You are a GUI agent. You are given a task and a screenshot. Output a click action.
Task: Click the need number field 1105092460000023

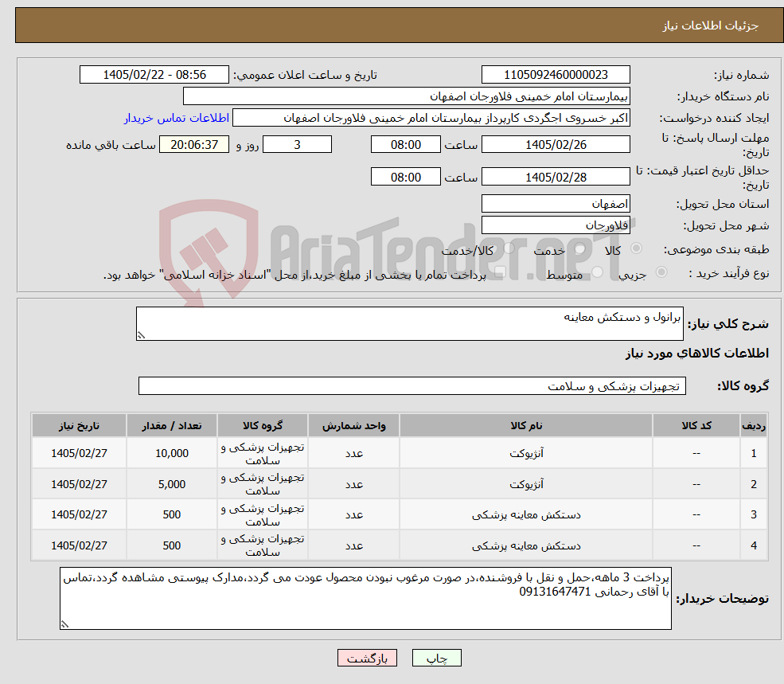(556, 75)
